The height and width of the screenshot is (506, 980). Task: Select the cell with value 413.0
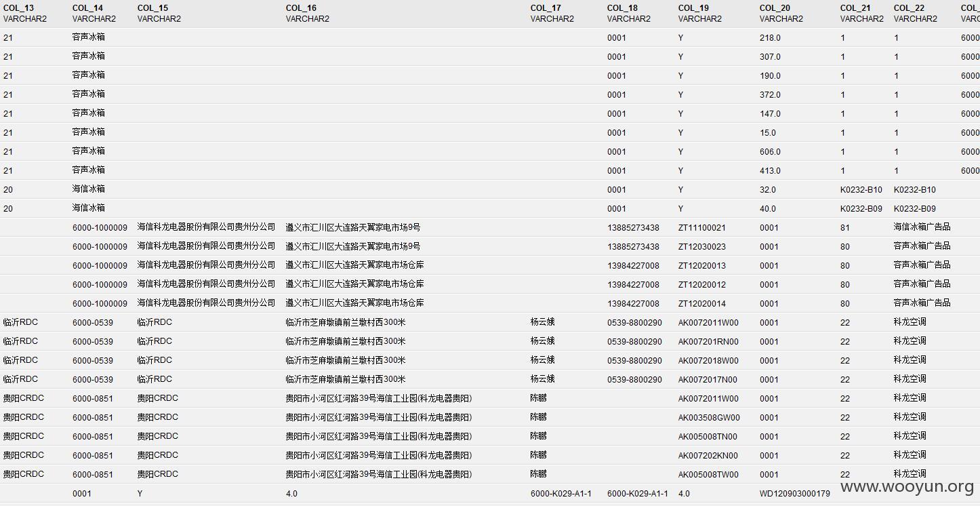coord(771,171)
